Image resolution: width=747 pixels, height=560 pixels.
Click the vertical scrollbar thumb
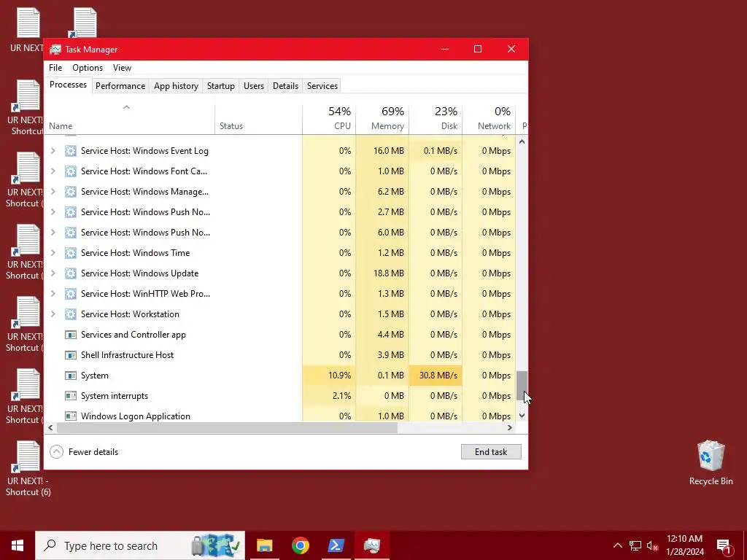[522, 385]
